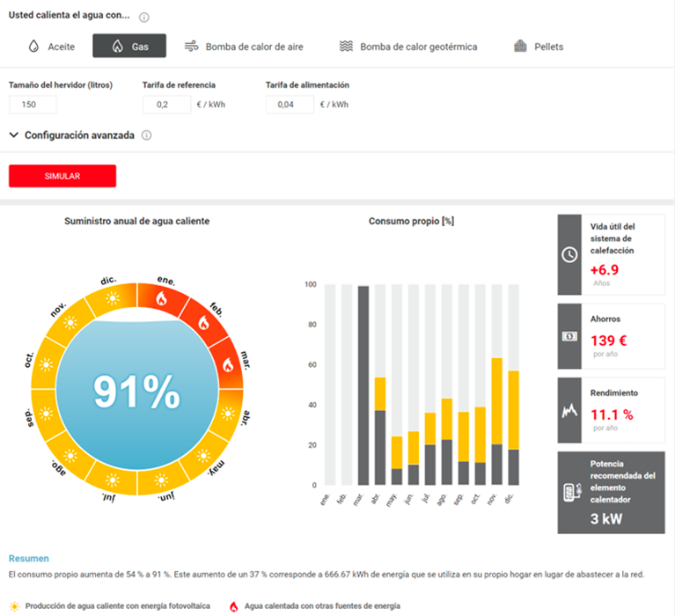This screenshot has width=675, height=616.
Task: Click the flame icon on feb. segment
Action: [202, 323]
